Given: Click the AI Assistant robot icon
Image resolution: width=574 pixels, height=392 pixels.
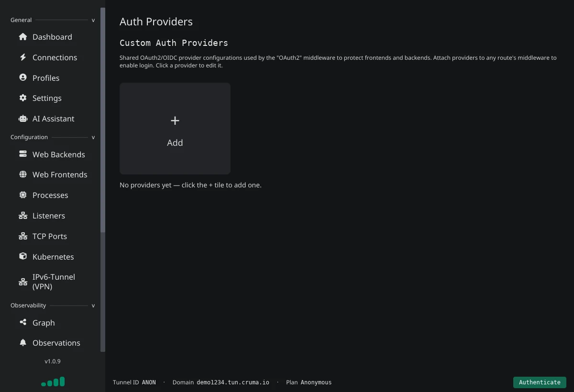Looking at the screenshot, I should (x=23, y=119).
